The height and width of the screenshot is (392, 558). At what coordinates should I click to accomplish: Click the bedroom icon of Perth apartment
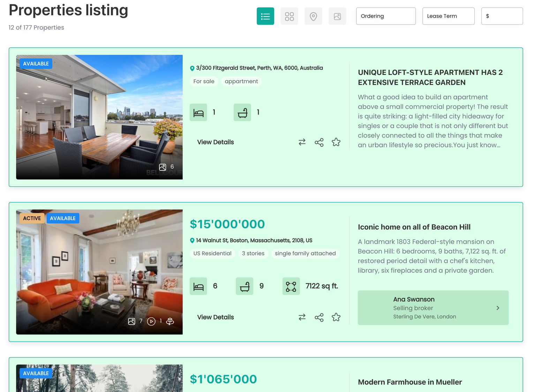(x=198, y=112)
